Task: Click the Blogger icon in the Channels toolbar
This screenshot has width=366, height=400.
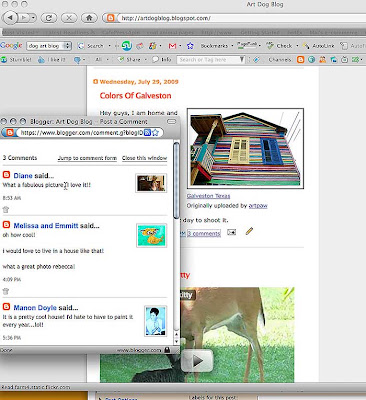Action: pos(300,60)
